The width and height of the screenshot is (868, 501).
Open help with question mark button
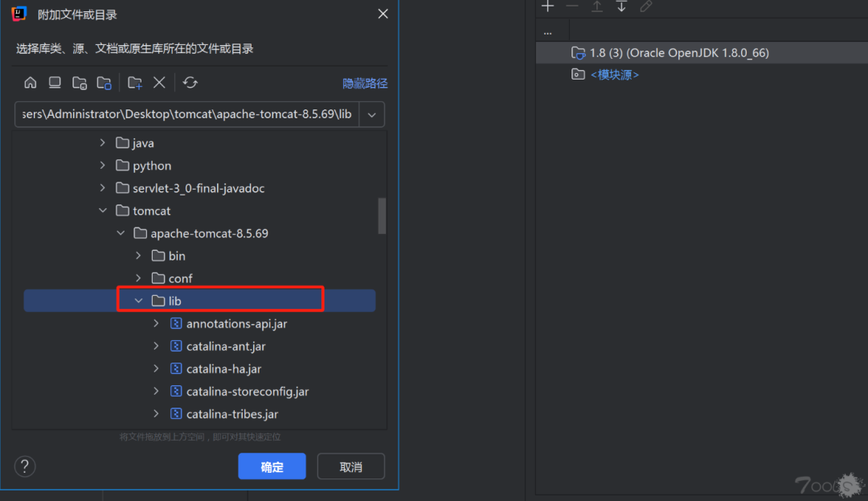coord(25,466)
